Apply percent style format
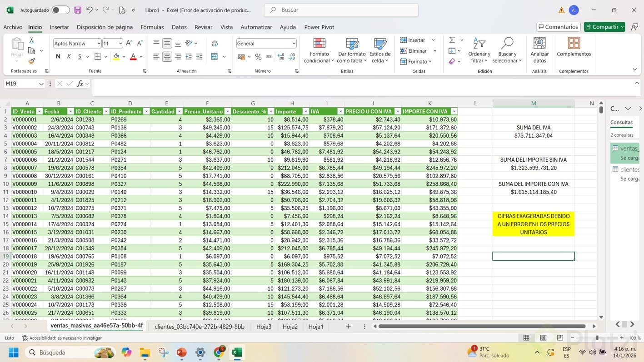Viewport: 644px width, 362px height. (x=258, y=57)
